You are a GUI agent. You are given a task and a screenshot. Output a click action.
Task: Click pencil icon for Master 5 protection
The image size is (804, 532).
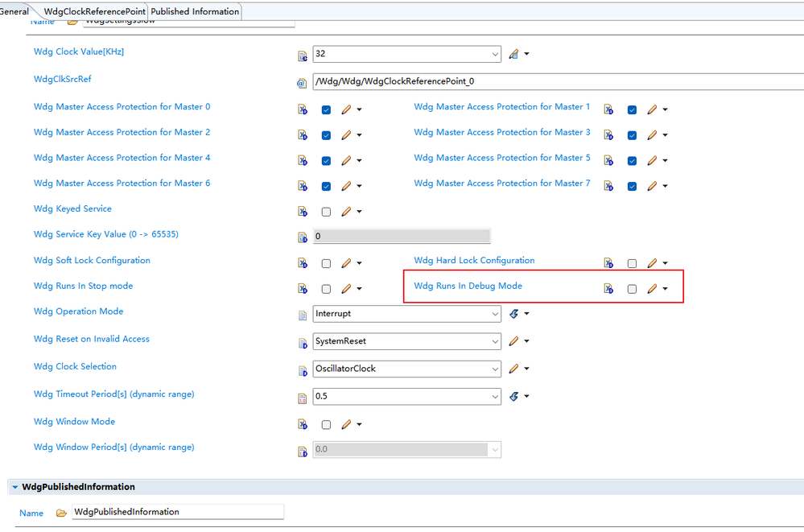click(x=652, y=161)
